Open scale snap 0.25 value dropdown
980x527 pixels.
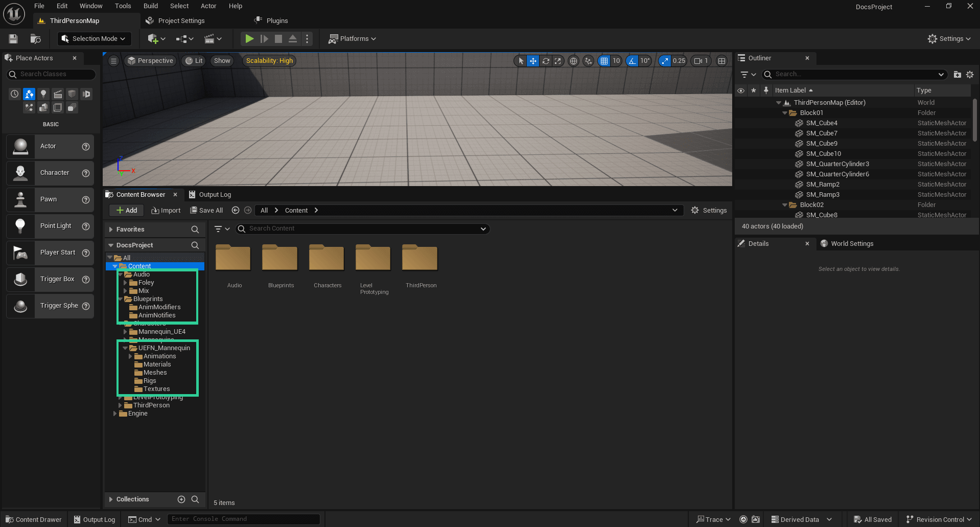679,61
